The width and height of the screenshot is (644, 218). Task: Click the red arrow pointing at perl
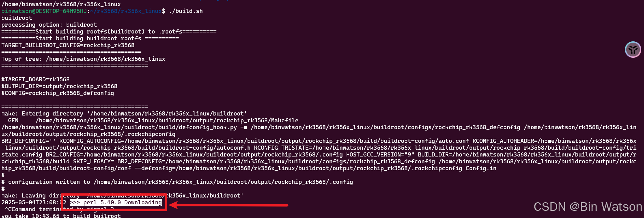click(228, 205)
